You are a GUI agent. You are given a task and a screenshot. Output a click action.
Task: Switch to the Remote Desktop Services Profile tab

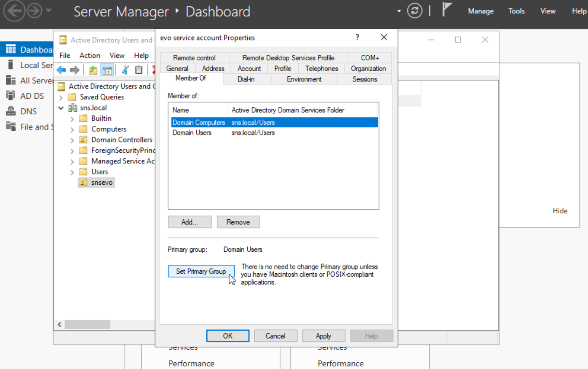coord(288,58)
